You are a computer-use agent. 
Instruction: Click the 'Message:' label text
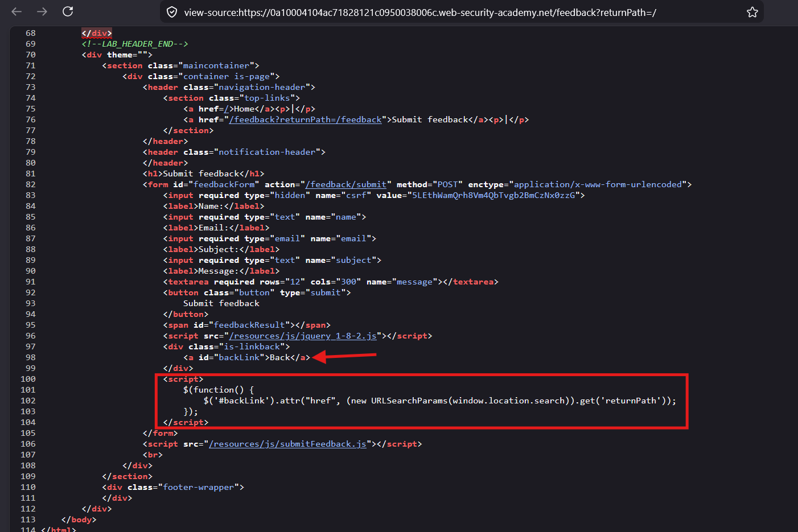tap(219, 271)
